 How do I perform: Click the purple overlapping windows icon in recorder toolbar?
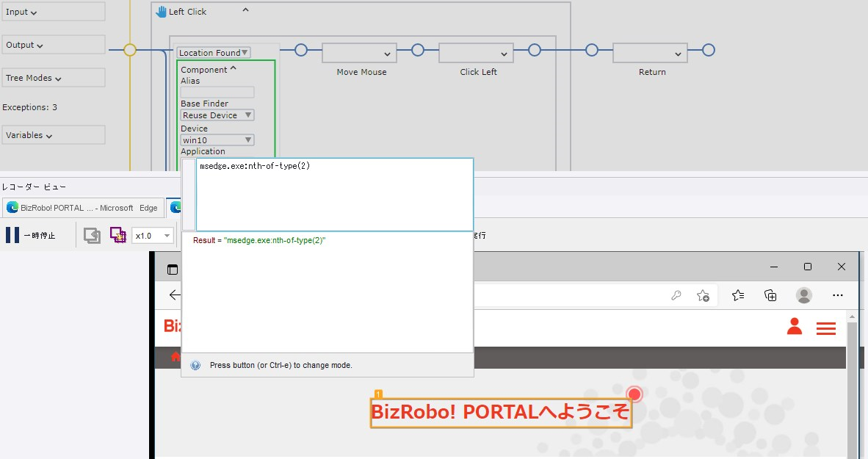[x=118, y=235]
